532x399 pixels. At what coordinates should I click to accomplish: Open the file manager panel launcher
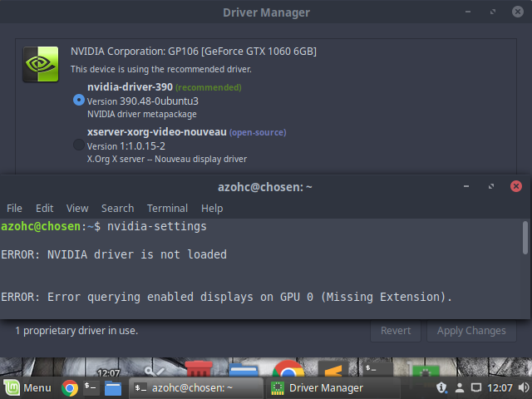pos(113,388)
